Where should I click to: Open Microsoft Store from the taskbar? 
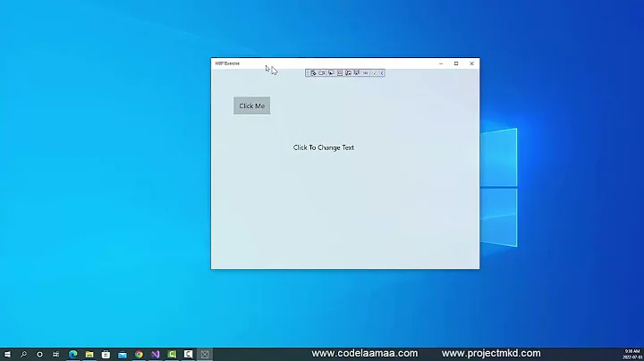pos(106,354)
